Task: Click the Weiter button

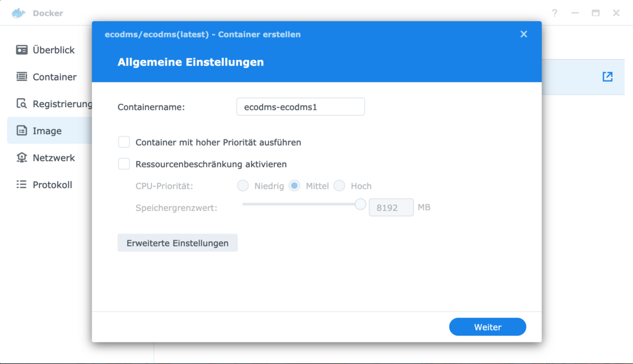Action: (x=488, y=327)
